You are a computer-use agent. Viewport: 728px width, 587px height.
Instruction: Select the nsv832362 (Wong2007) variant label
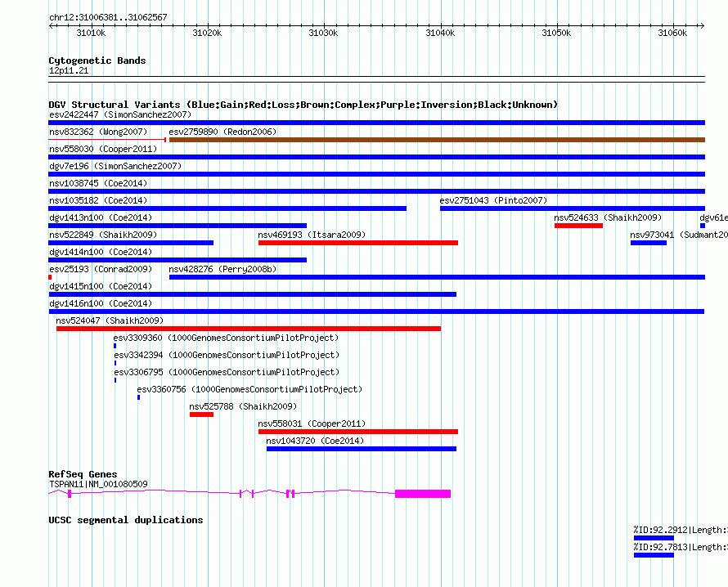point(98,132)
